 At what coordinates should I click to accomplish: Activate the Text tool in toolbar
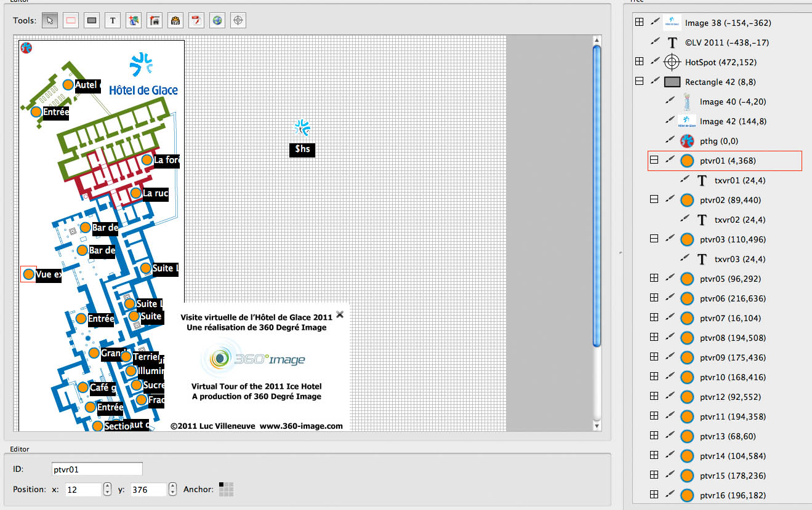coord(113,20)
